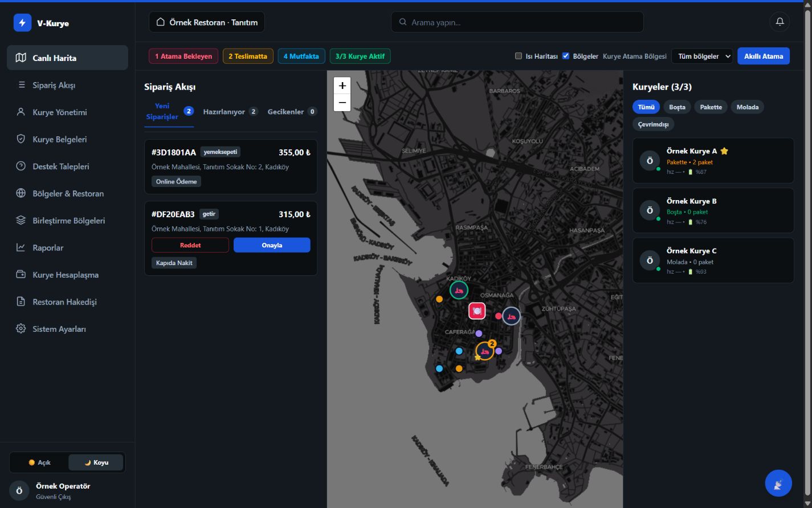Click Güvenli Çıkış to log out
812x508 pixels.
[x=54, y=497]
